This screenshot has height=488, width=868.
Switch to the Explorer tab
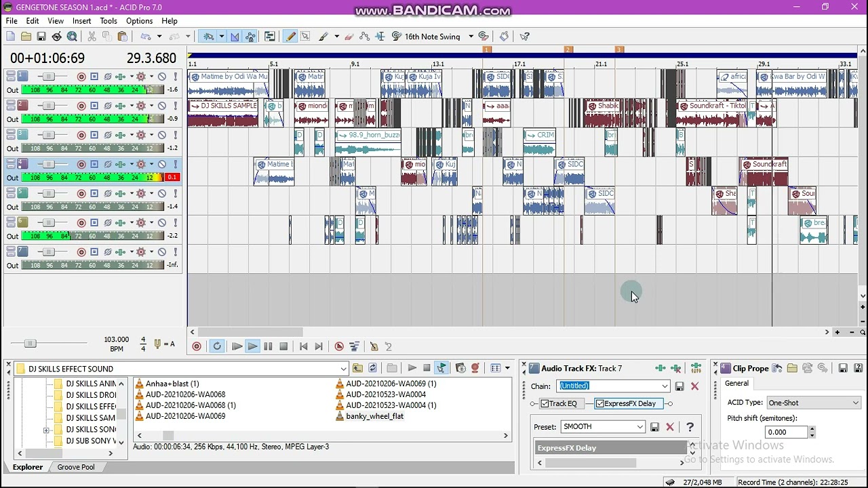28,467
